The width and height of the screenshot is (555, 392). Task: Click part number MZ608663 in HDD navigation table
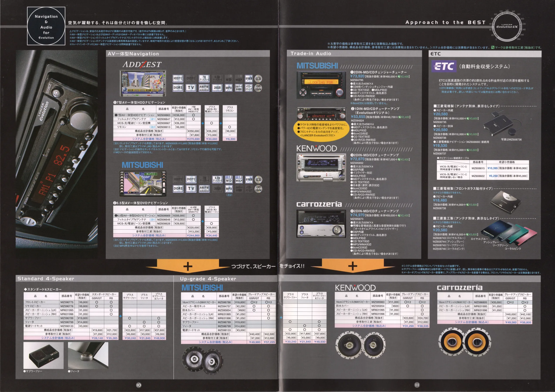(164, 115)
